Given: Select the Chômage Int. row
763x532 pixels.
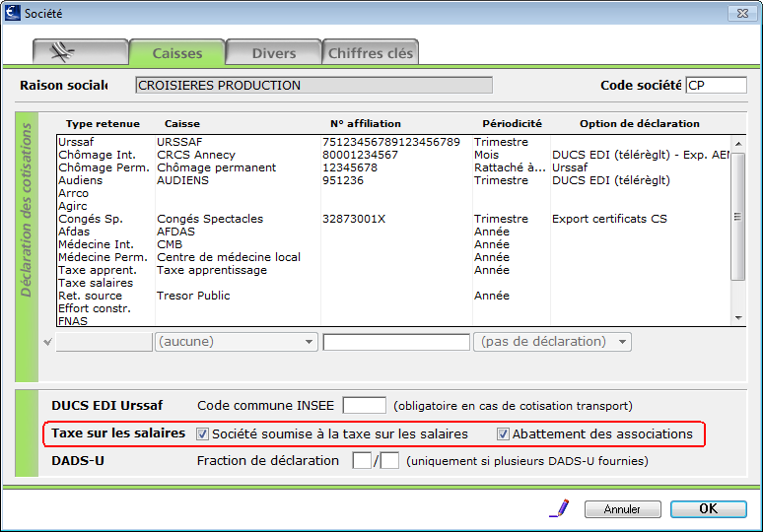Looking at the screenshot, I should point(393,155).
